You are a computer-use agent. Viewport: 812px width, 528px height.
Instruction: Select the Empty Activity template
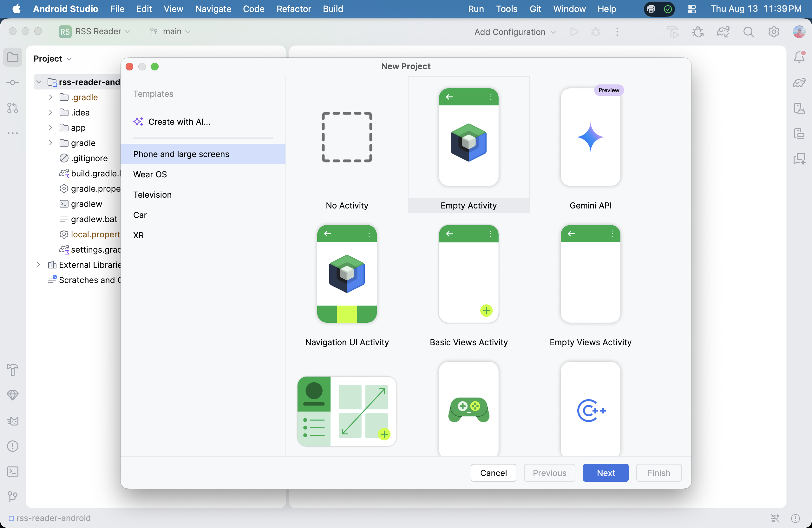(x=469, y=145)
